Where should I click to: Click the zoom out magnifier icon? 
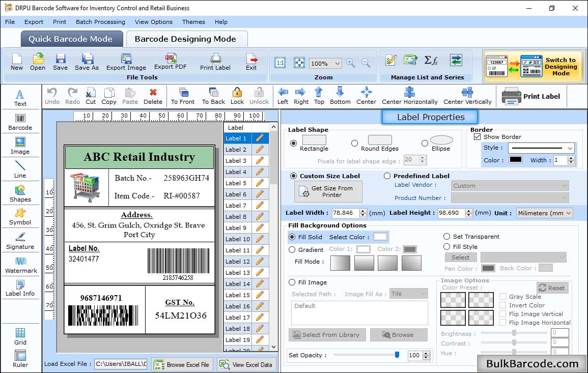point(366,63)
